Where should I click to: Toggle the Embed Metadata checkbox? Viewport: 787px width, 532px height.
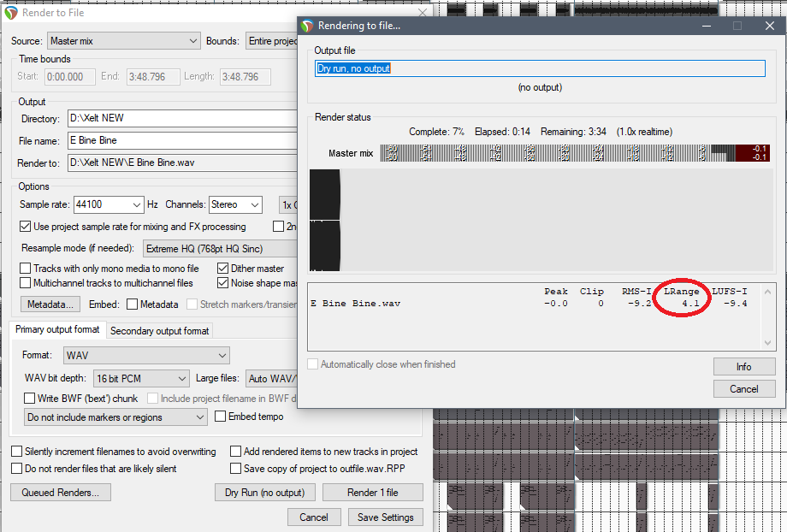[x=133, y=304]
